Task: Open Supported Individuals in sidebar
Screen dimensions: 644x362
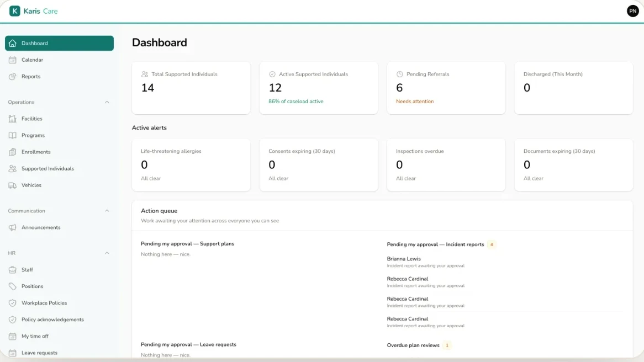Action: point(59,169)
